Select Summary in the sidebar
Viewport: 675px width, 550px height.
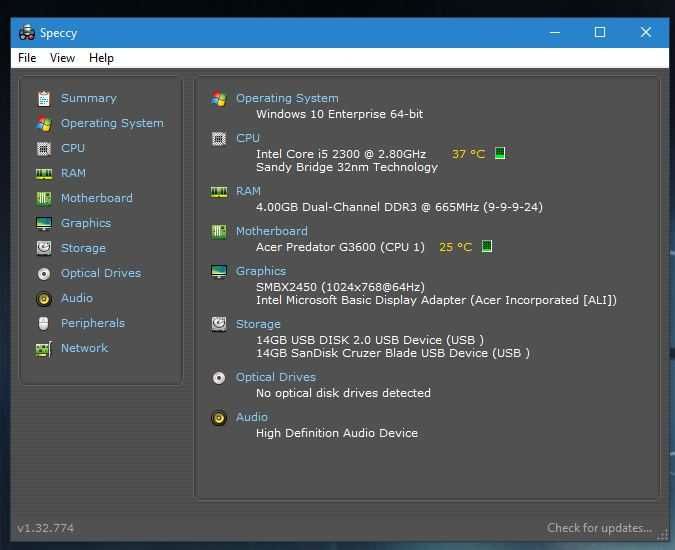[89, 98]
